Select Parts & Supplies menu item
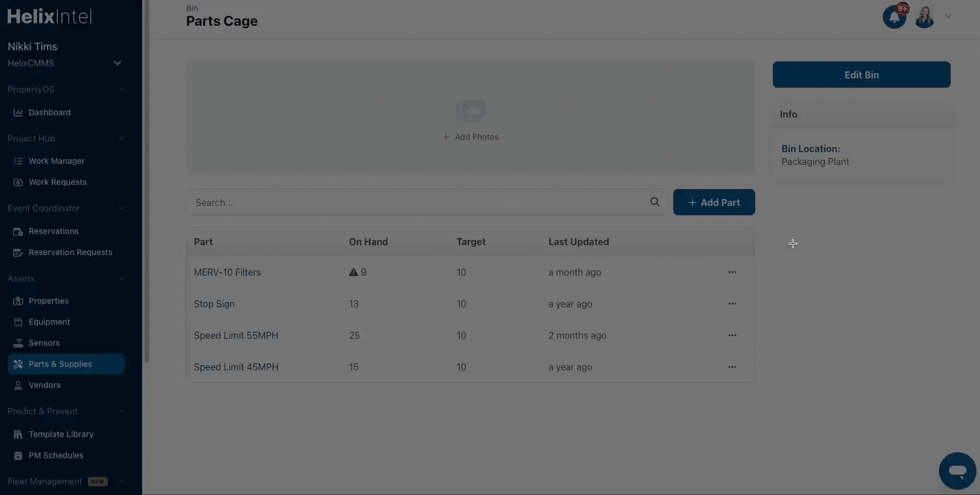The image size is (980, 495). 66,364
